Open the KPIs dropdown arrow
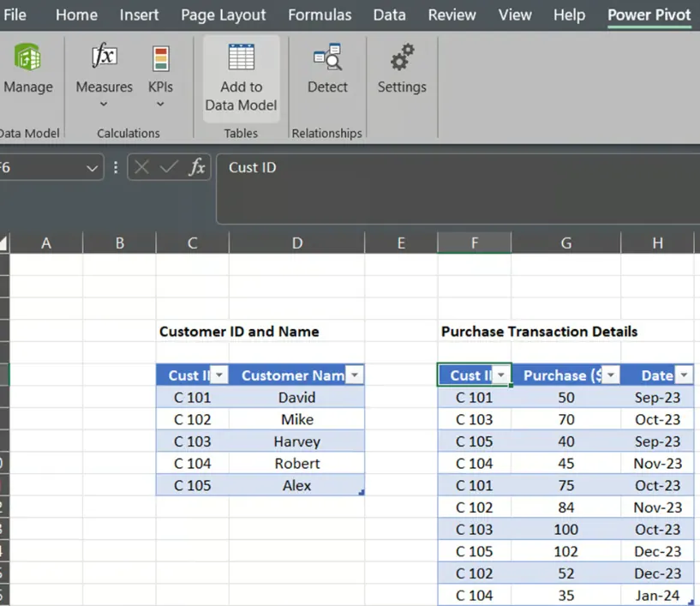This screenshot has width=700, height=606. point(160,103)
